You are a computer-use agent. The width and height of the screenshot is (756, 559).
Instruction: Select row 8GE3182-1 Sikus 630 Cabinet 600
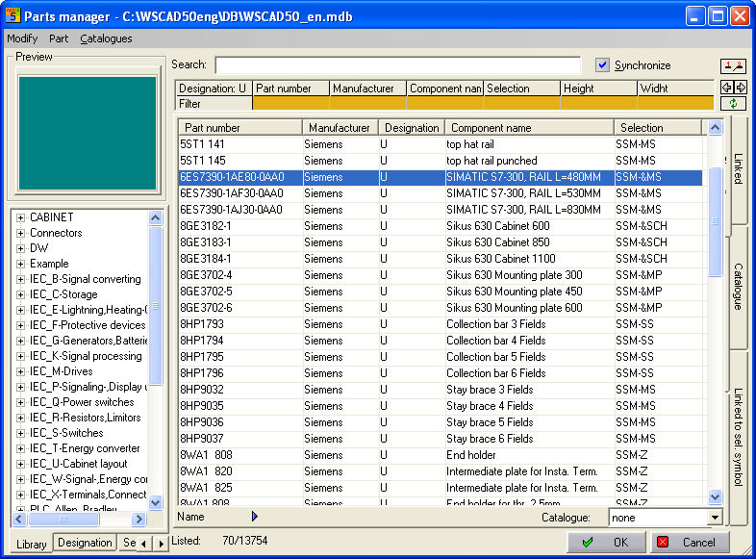441,226
